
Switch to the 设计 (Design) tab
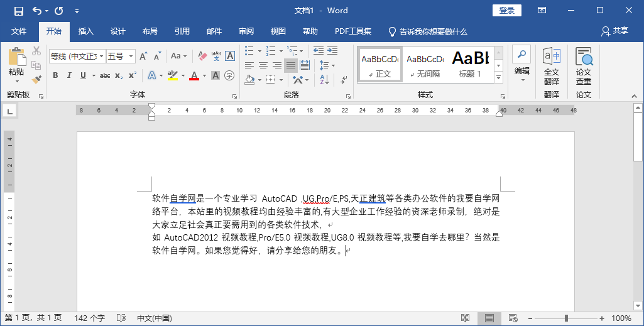coord(118,31)
